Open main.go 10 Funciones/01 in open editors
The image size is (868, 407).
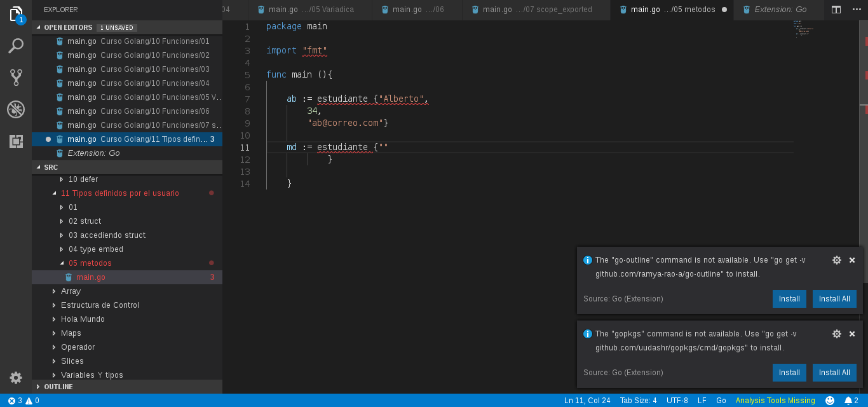(x=127, y=41)
